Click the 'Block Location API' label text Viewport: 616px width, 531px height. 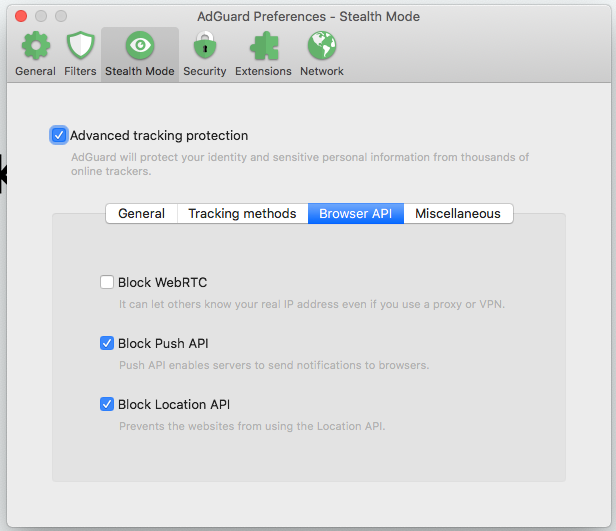[174, 405]
